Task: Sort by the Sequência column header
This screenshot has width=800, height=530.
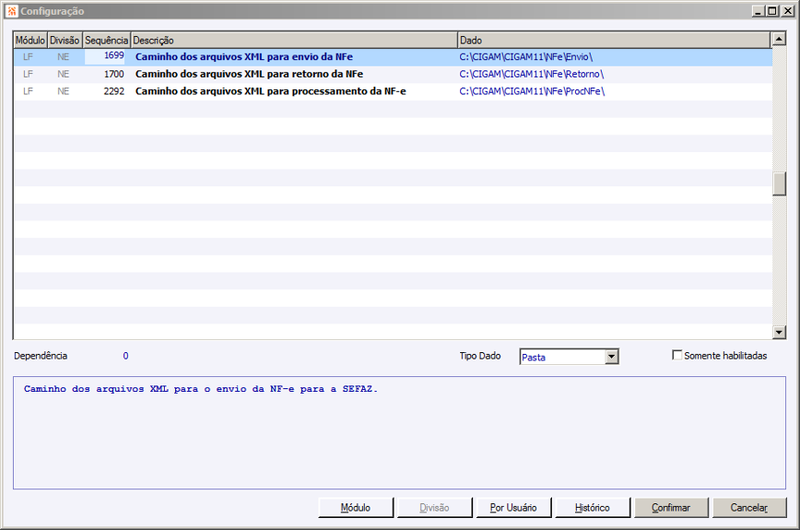Action: (107, 40)
